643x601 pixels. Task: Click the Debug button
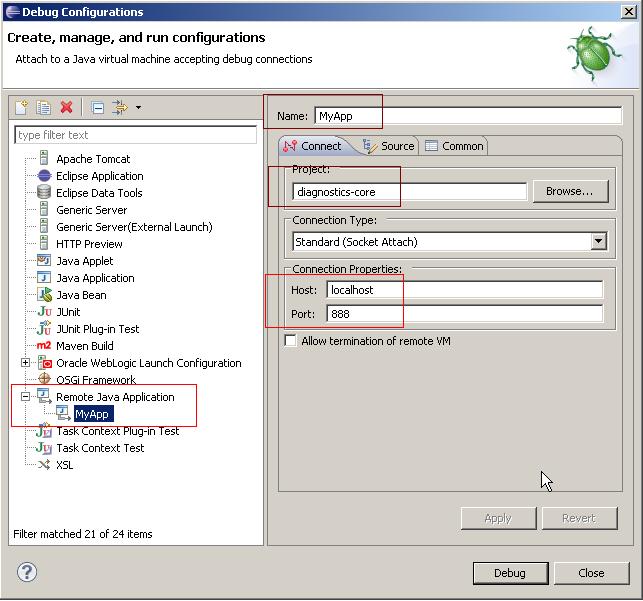tap(510, 573)
